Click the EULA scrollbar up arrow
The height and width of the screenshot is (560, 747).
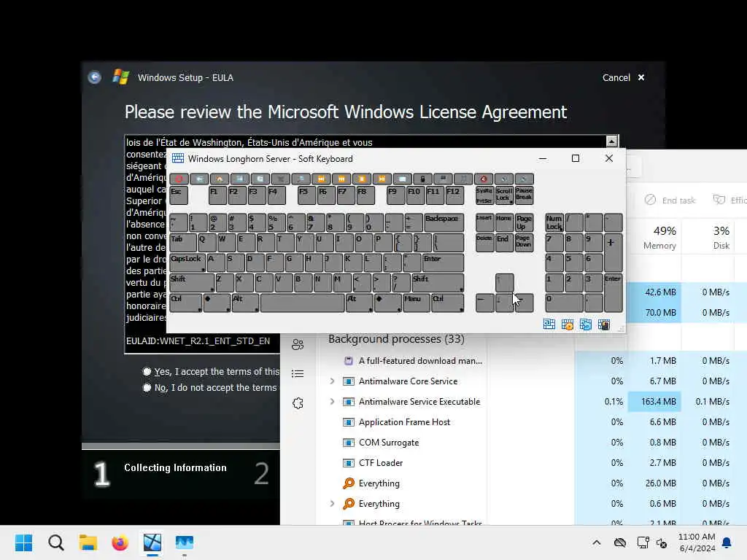coord(612,141)
